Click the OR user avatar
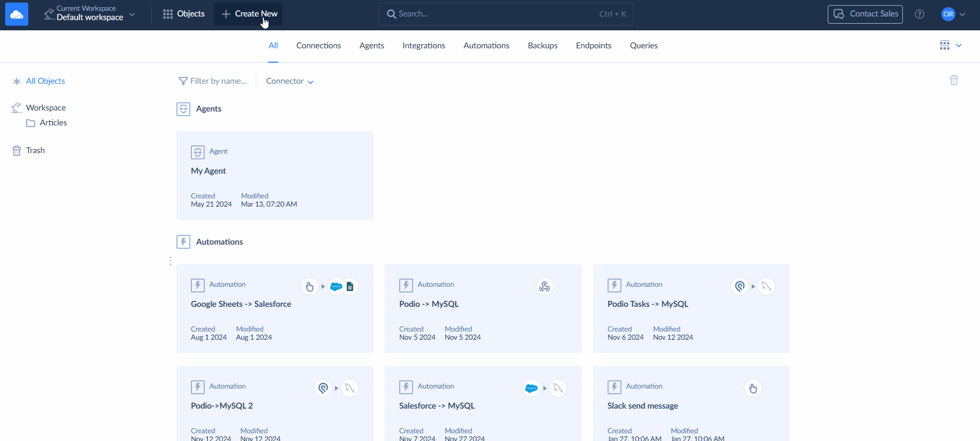 (948, 14)
